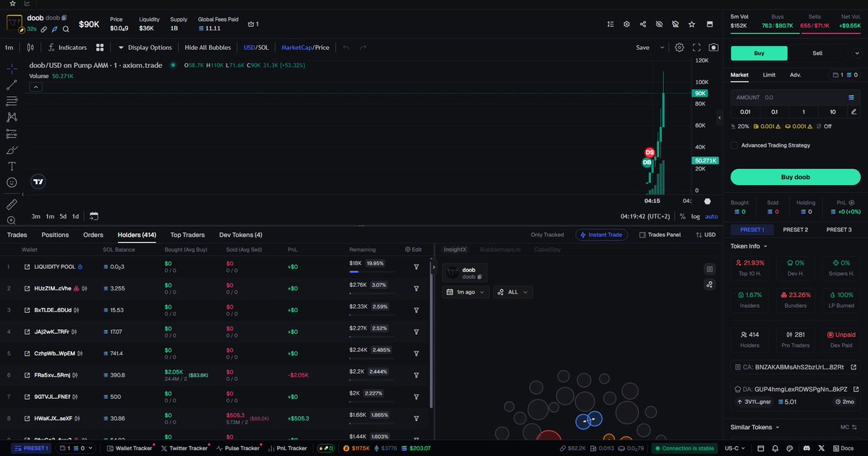
Task: Switch to the Trades tab
Action: [x=17, y=235]
